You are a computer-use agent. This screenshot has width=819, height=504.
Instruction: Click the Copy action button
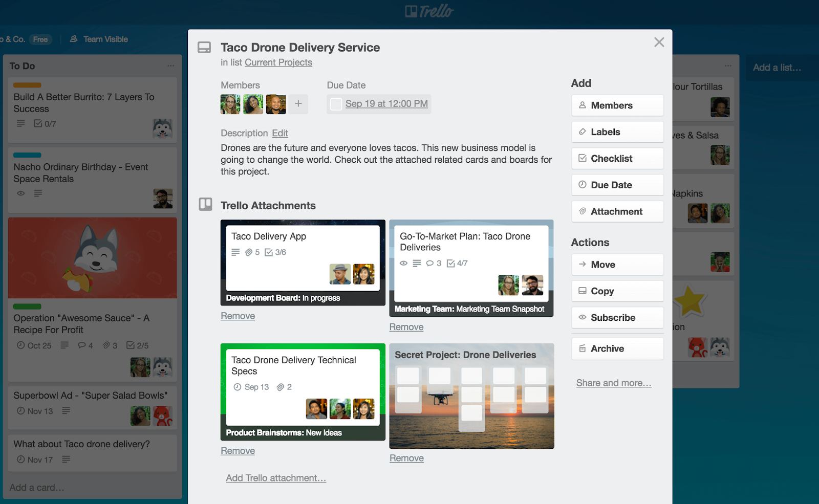(617, 291)
